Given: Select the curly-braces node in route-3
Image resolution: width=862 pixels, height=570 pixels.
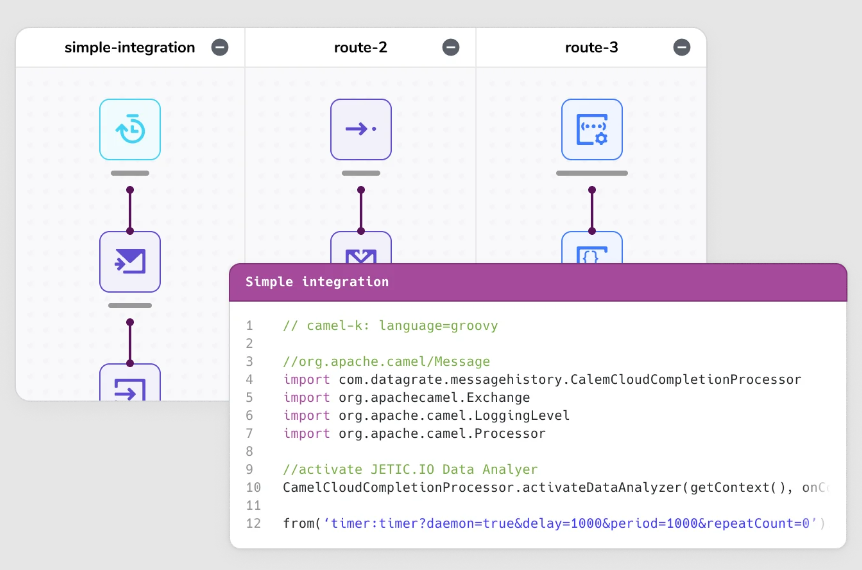Looking at the screenshot, I should (x=592, y=247).
